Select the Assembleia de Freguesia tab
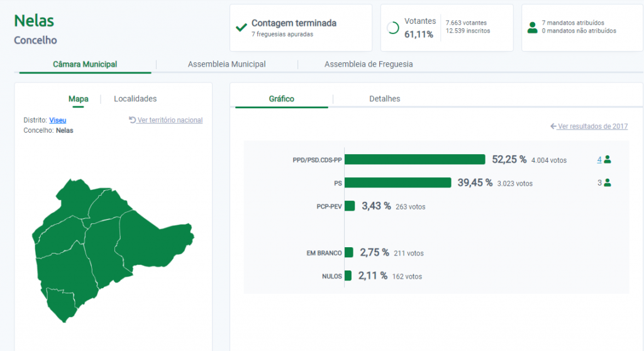644x351 pixels. tap(369, 64)
